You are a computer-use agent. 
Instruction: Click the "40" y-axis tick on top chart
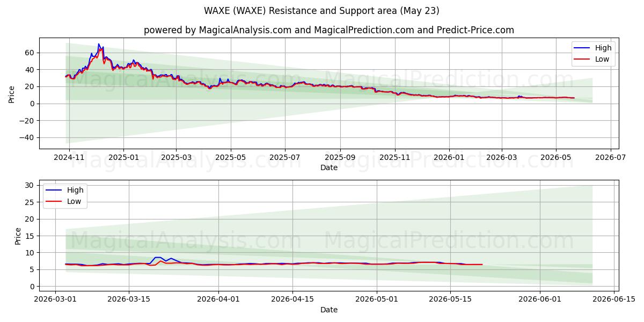click(x=31, y=70)
